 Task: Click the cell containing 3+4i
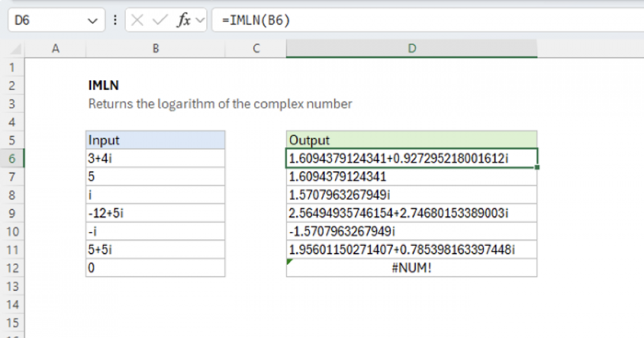pyautogui.click(x=155, y=158)
